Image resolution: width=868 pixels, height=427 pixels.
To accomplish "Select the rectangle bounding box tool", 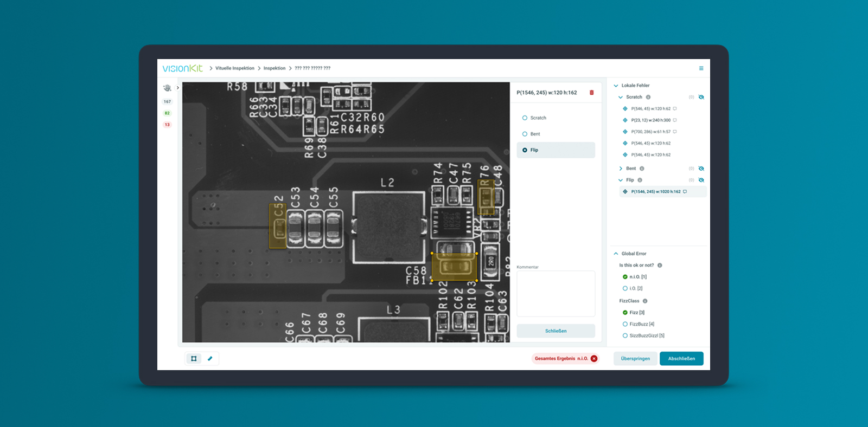I will 194,359.
